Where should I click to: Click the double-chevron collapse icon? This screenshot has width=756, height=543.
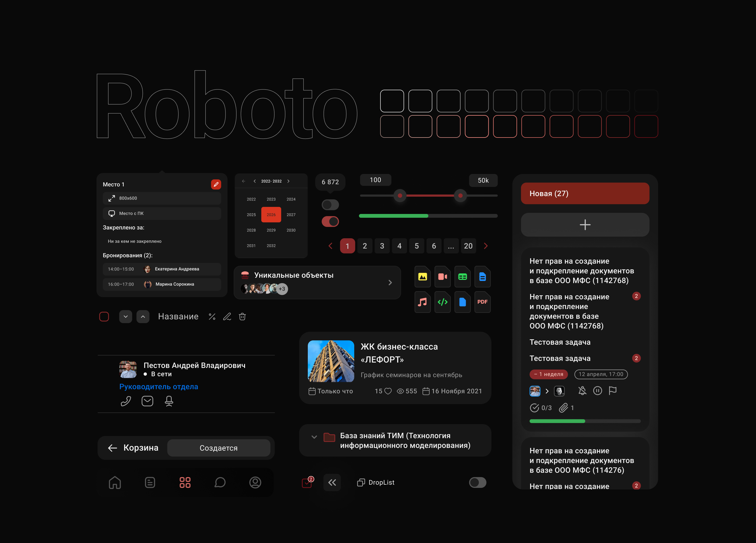point(332,482)
